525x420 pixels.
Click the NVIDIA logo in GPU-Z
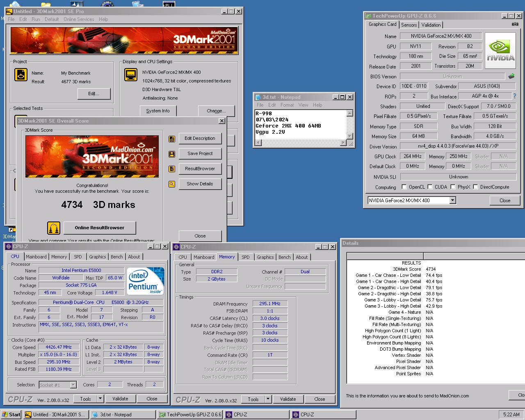500,50
